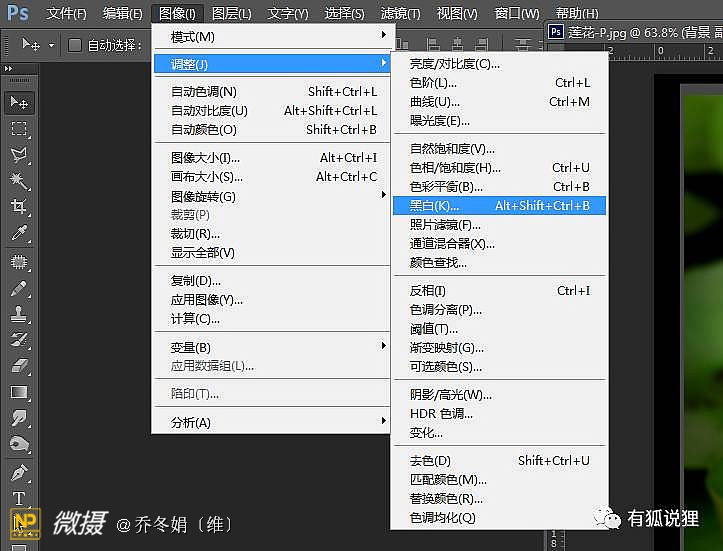The width and height of the screenshot is (723, 551).
Task: Pick the Magic Wand tool
Action: pos(18,180)
